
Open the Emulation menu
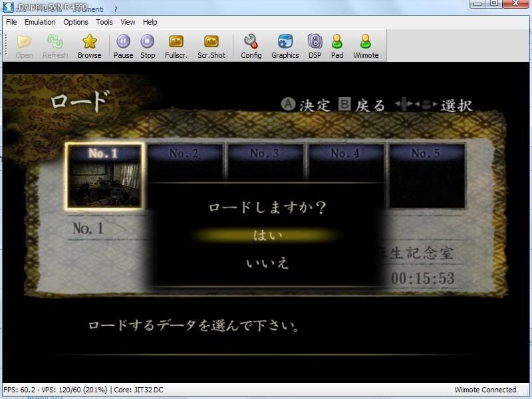click(40, 22)
